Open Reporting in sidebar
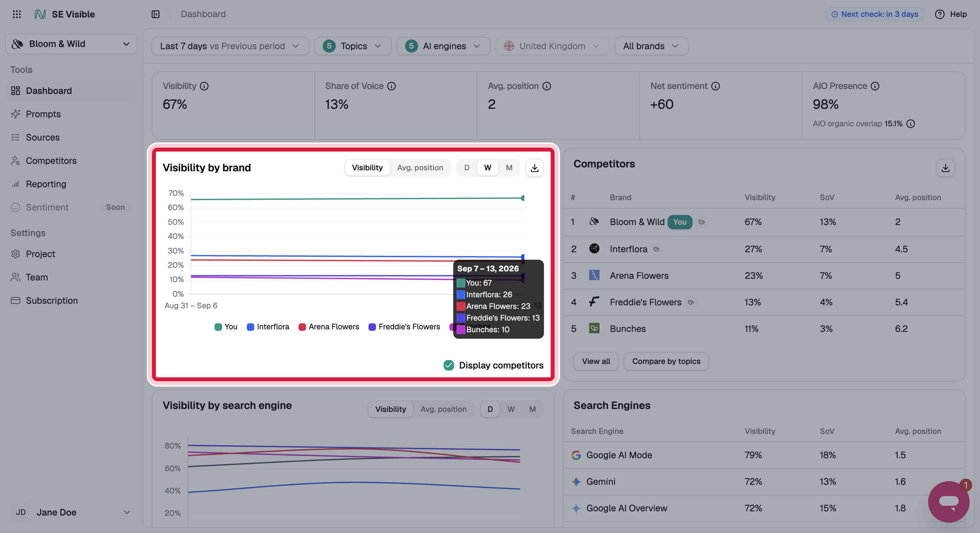 [x=71, y=184]
